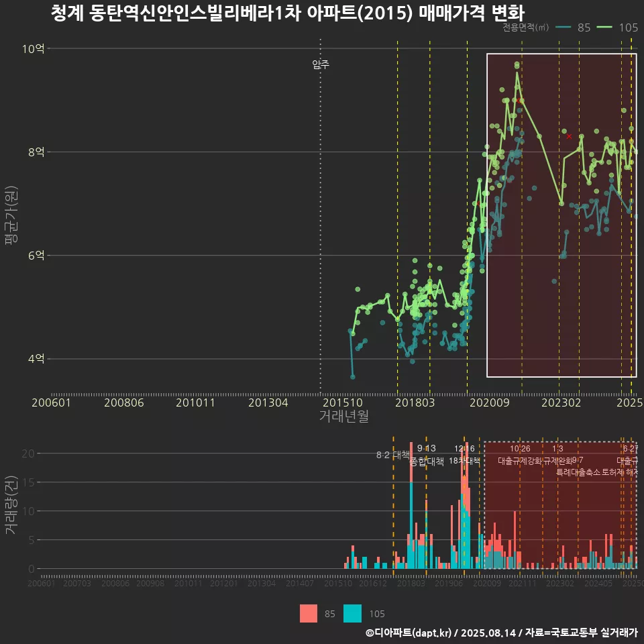Click the 201612 tick on volume chart
This screenshot has width=644, height=644.
[x=372, y=583]
